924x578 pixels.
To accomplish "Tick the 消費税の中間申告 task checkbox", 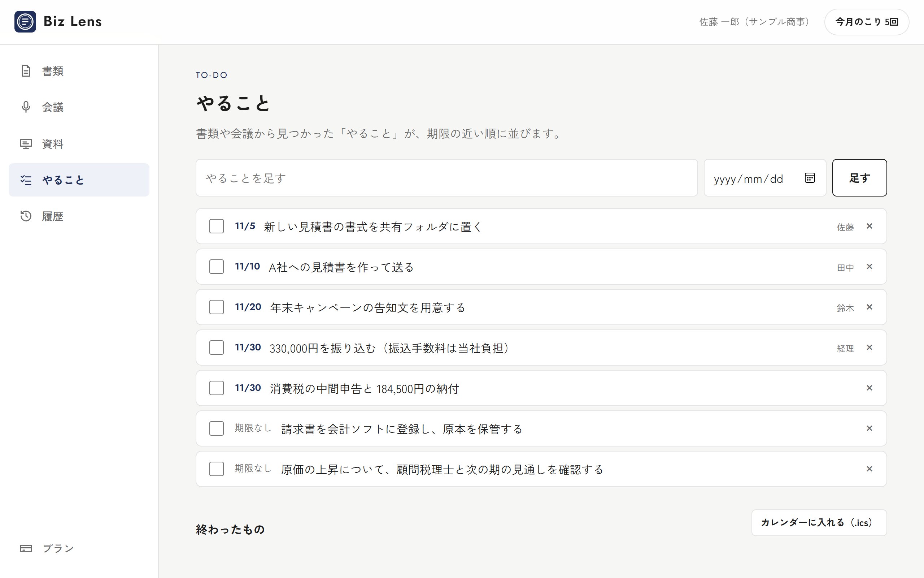I will (x=217, y=388).
